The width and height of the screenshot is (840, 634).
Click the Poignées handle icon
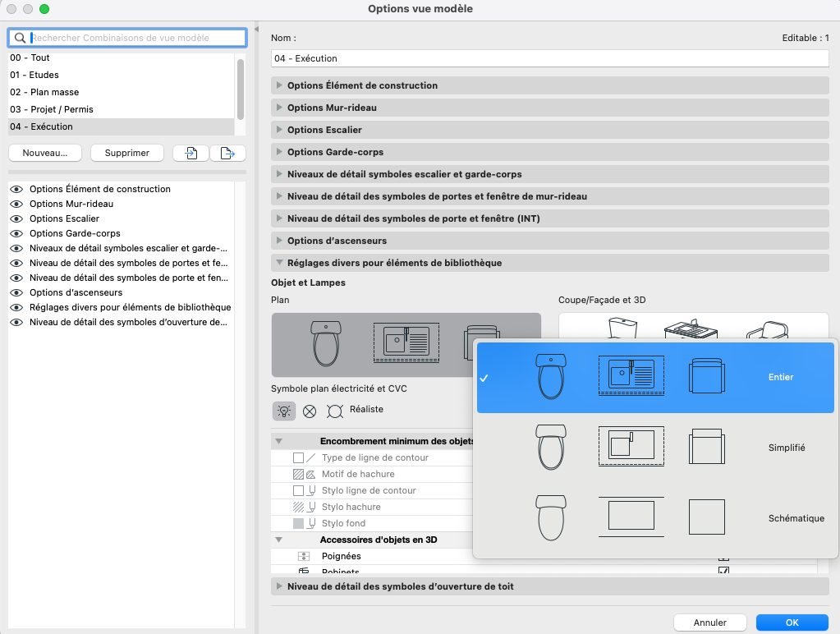pyautogui.click(x=304, y=556)
